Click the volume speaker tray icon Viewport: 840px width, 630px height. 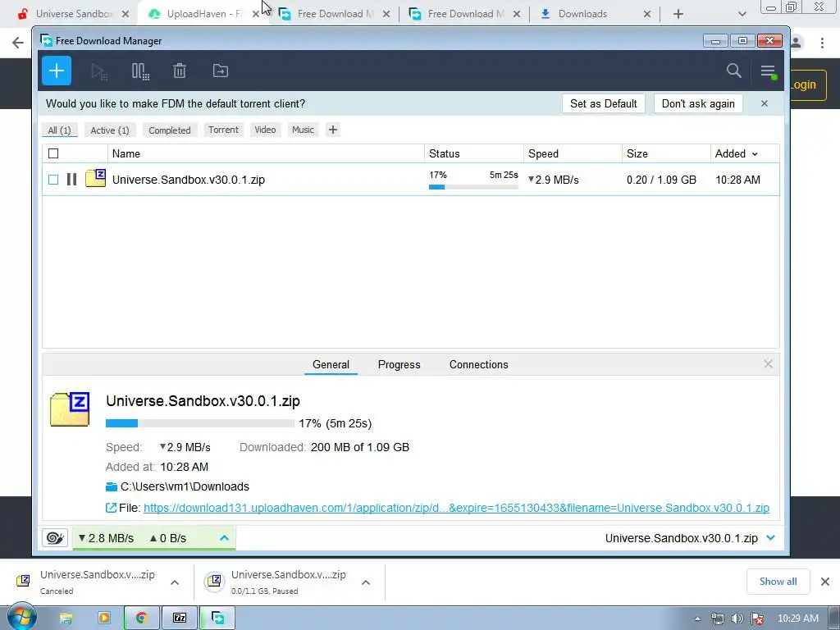[737, 619]
